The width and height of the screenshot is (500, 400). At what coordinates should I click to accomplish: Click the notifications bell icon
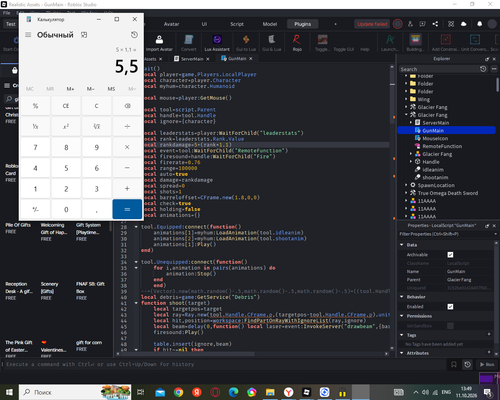point(479,24)
